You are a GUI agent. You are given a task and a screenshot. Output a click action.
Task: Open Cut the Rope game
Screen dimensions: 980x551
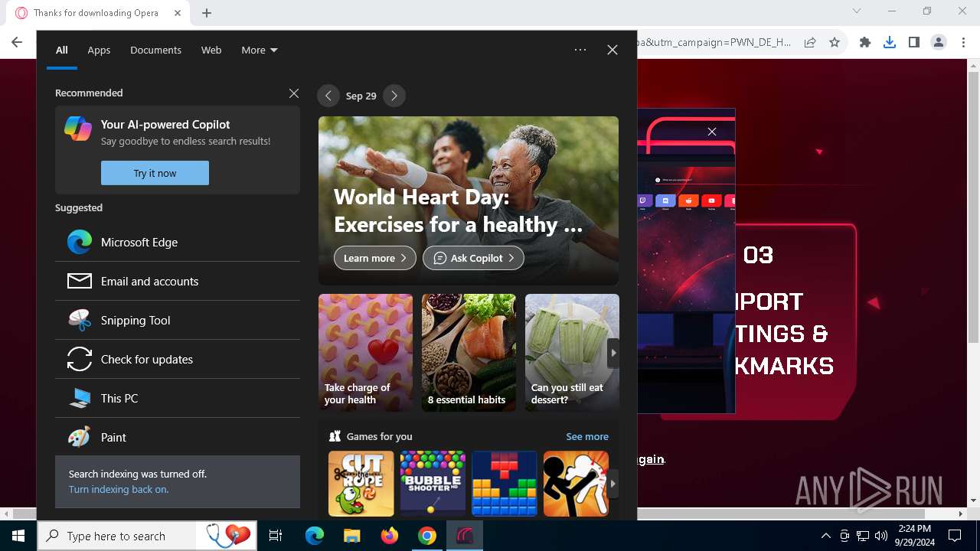pos(361,484)
